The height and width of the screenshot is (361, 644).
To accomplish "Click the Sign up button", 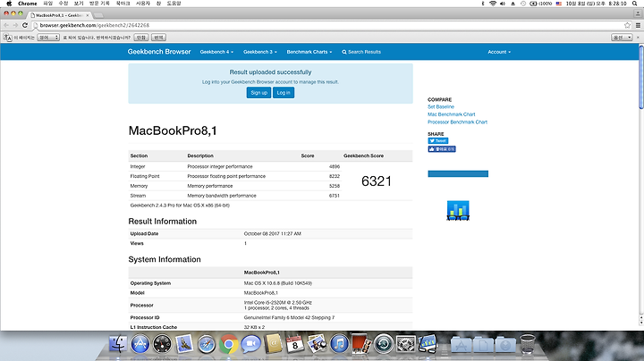I will (x=258, y=93).
